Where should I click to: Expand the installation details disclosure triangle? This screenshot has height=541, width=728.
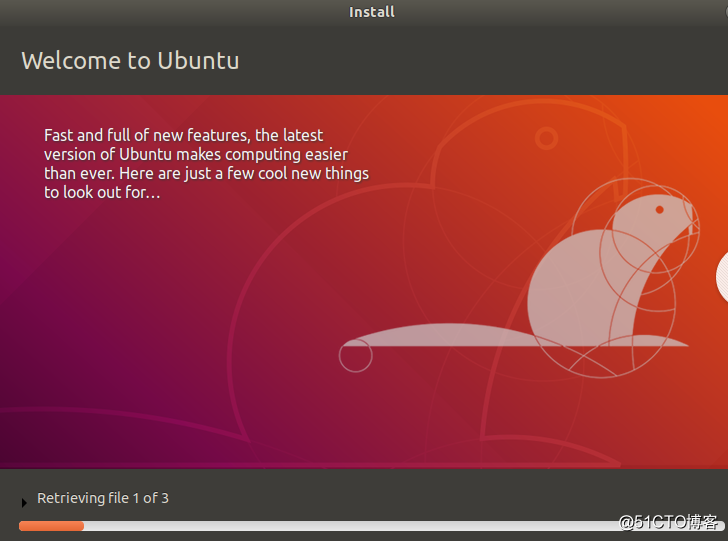click(24, 502)
